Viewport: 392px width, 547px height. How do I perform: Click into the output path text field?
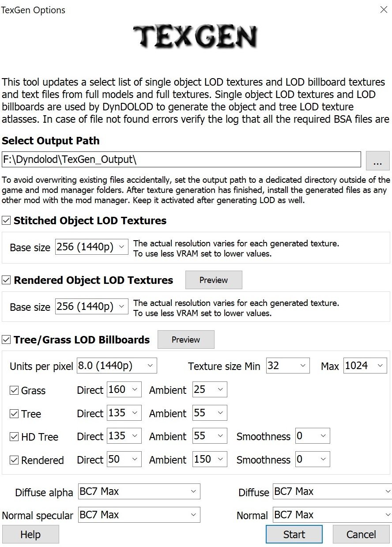point(181,159)
